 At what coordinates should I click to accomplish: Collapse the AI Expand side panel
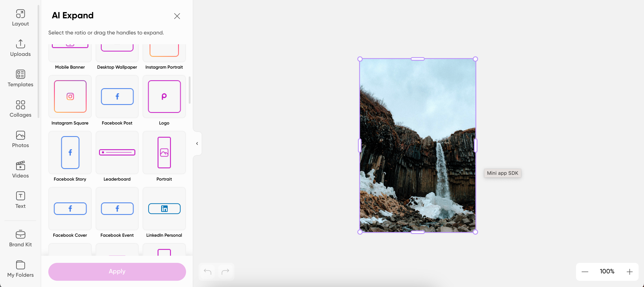point(197,143)
